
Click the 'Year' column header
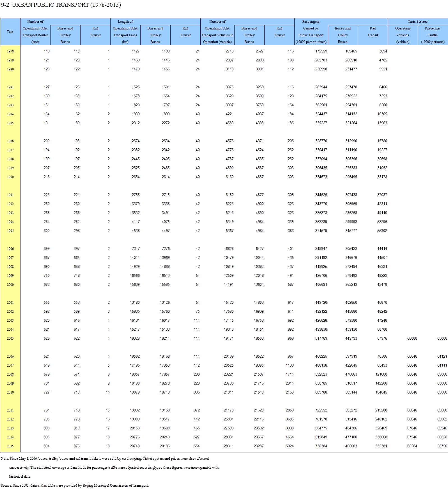[10, 32]
